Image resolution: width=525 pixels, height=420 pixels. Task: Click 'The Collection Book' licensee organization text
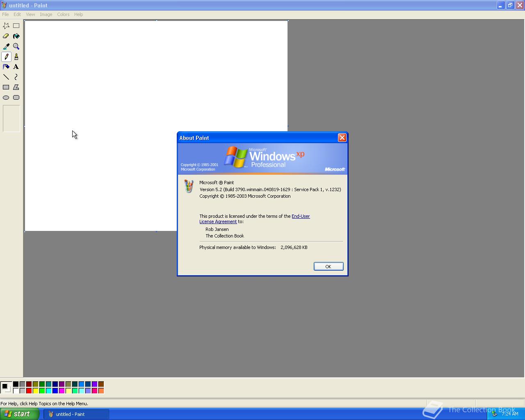(225, 236)
